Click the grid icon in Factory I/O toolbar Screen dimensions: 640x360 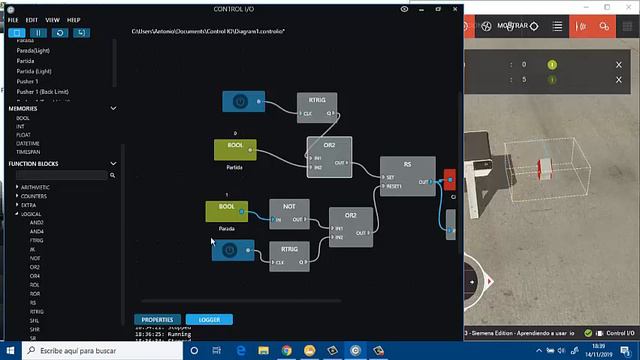click(x=627, y=27)
